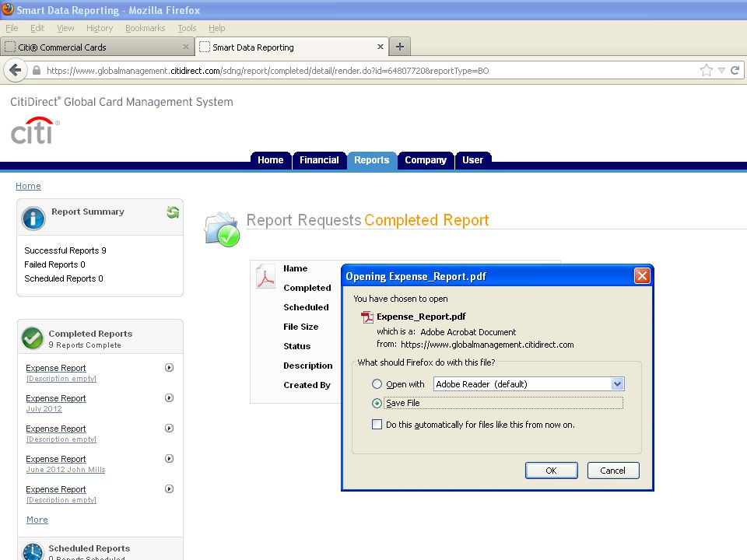Open the File menu

(12, 28)
